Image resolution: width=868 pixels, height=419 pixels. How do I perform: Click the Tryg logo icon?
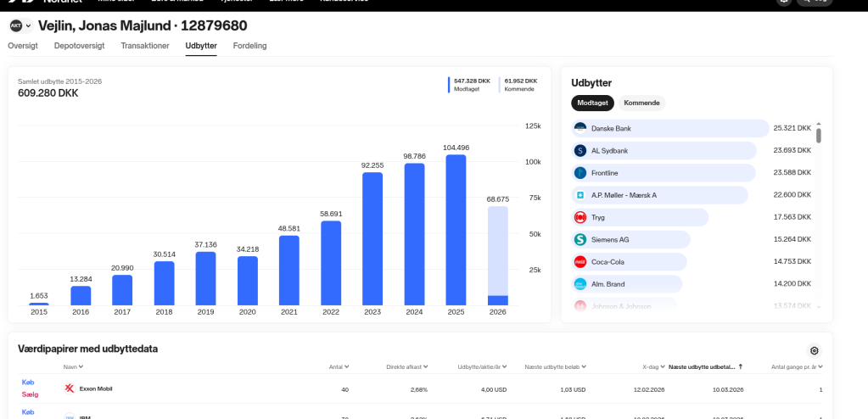580,217
